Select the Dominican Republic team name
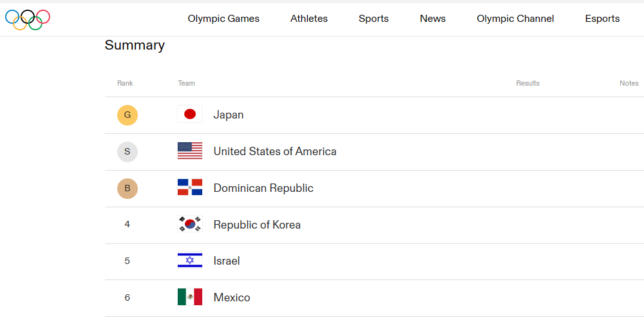The height and width of the screenshot is (320, 644). click(263, 188)
